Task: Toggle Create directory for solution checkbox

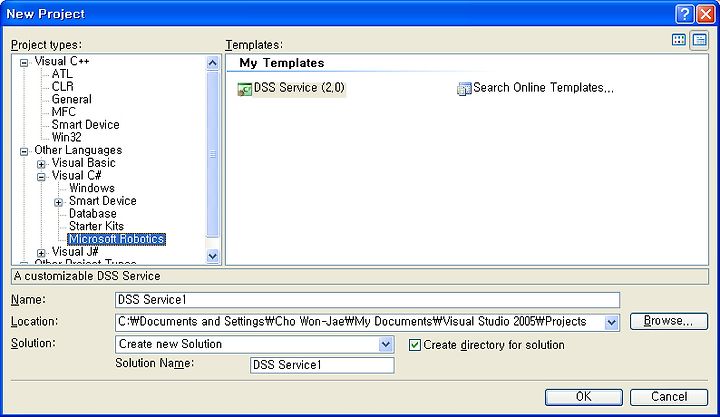Action: point(415,345)
